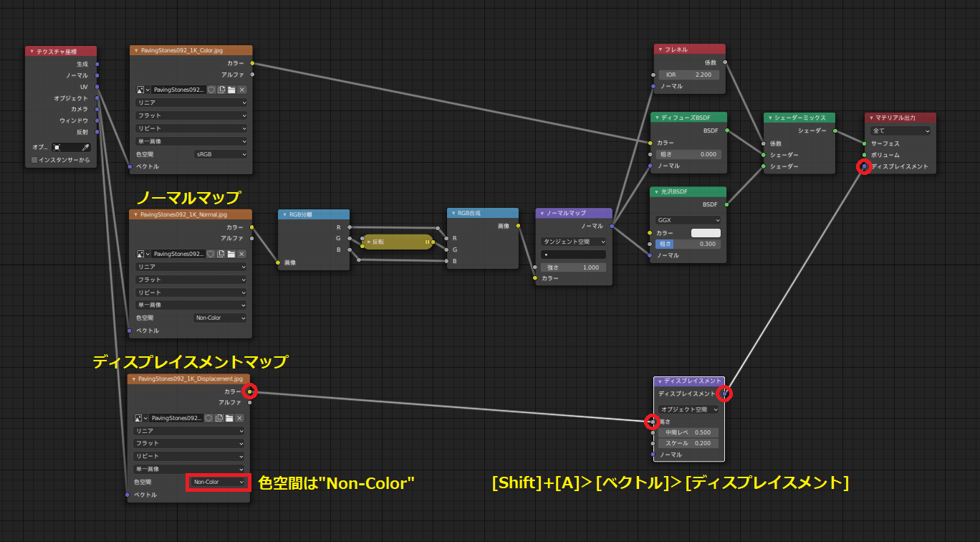
Task: Toggle fake user shield on Color texture node
Action: (211, 90)
